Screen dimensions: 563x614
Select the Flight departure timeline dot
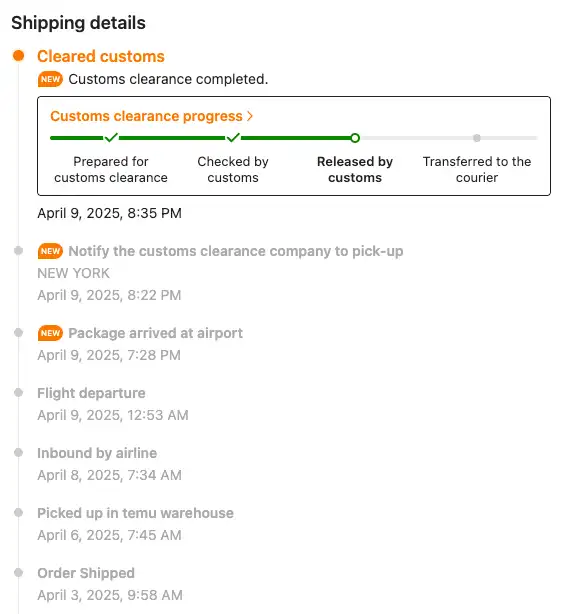point(18,392)
